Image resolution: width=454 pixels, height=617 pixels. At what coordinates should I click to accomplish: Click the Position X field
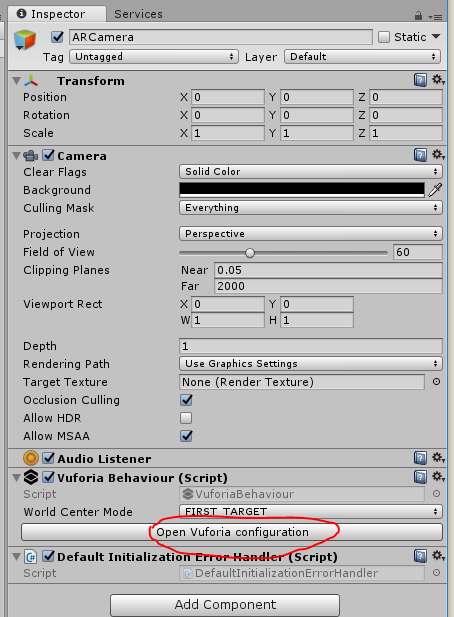pyautogui.click(x=228, y=97)
